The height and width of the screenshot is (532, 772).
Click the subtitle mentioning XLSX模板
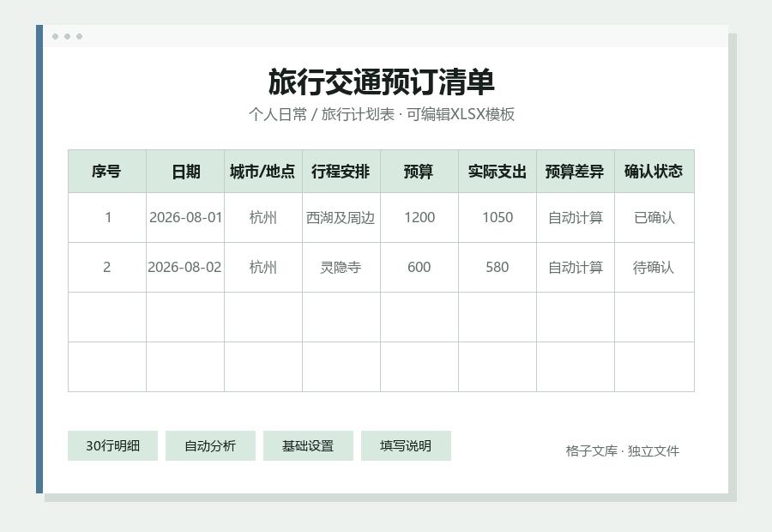(382, 114)
